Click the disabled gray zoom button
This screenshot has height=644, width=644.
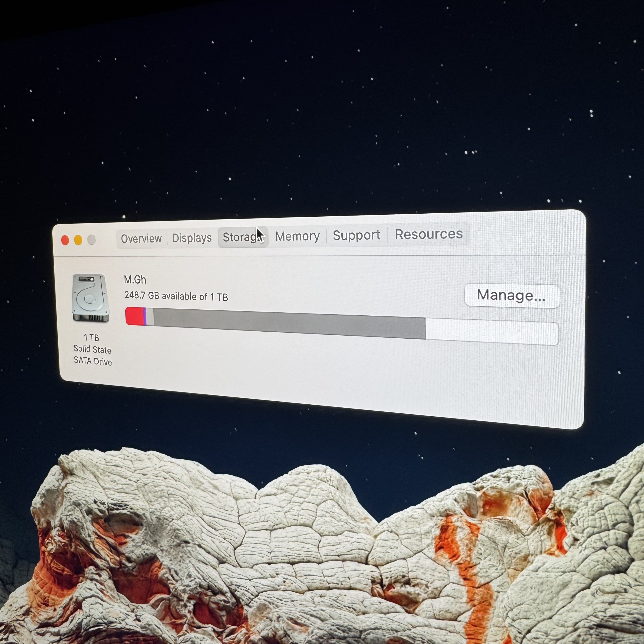tap(91, 240)
